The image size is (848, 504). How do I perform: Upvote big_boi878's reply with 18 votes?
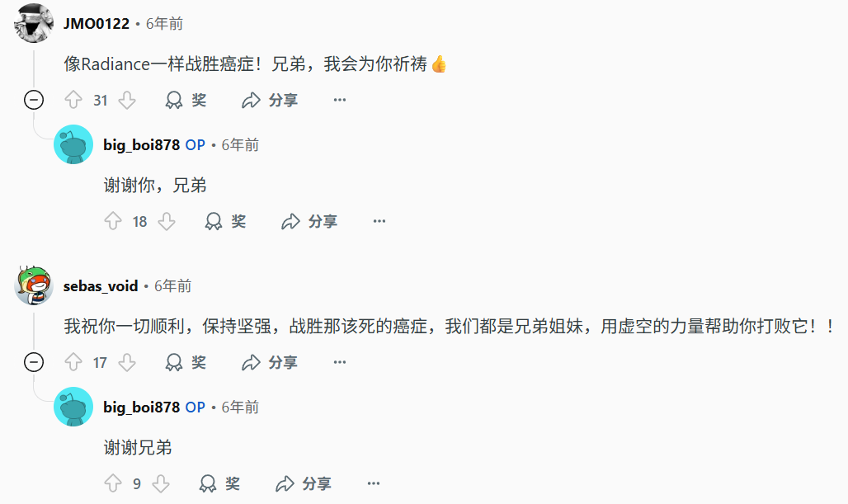pyautogui.click(x=112, y=221)
